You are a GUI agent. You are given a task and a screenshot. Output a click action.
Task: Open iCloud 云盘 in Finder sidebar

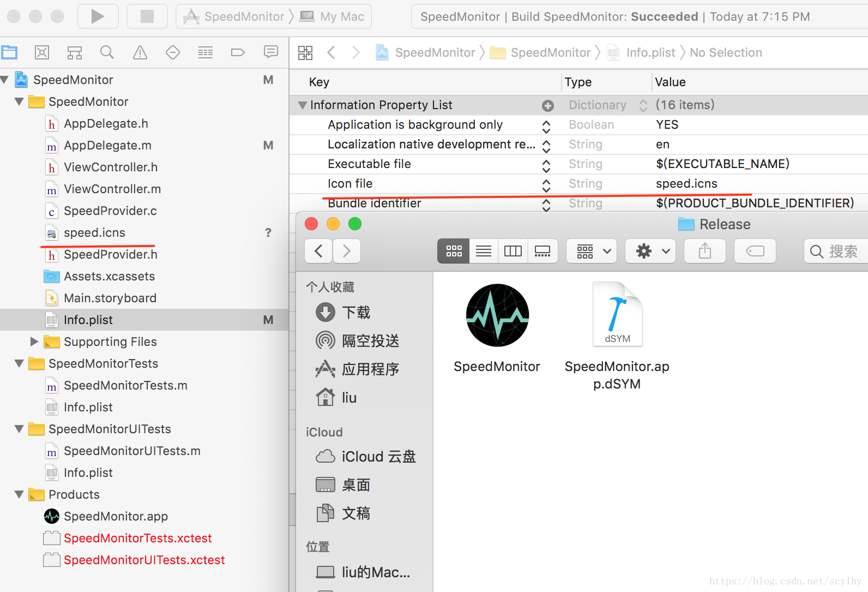(x=366, y=457)
